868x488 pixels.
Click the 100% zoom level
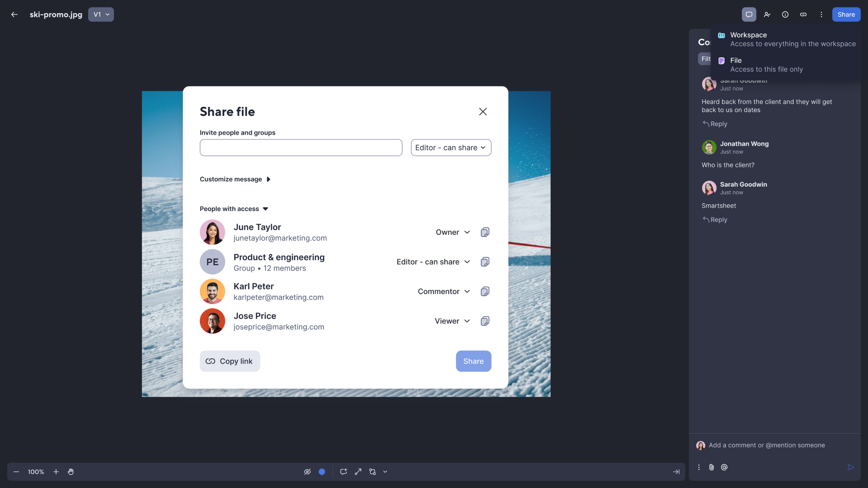pyautogui.click(x=36, y=472)
